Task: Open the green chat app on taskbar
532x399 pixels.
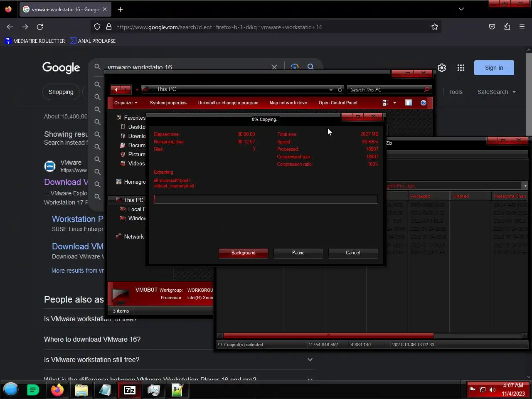Action: pos(33,390)
